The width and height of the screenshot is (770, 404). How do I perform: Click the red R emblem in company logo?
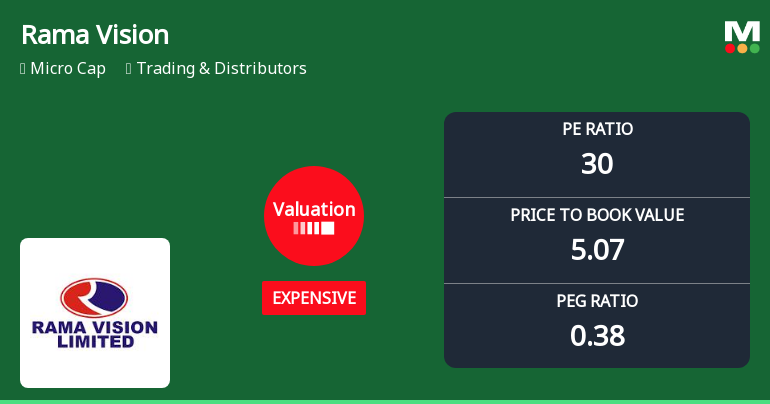(x=94, y=297)
